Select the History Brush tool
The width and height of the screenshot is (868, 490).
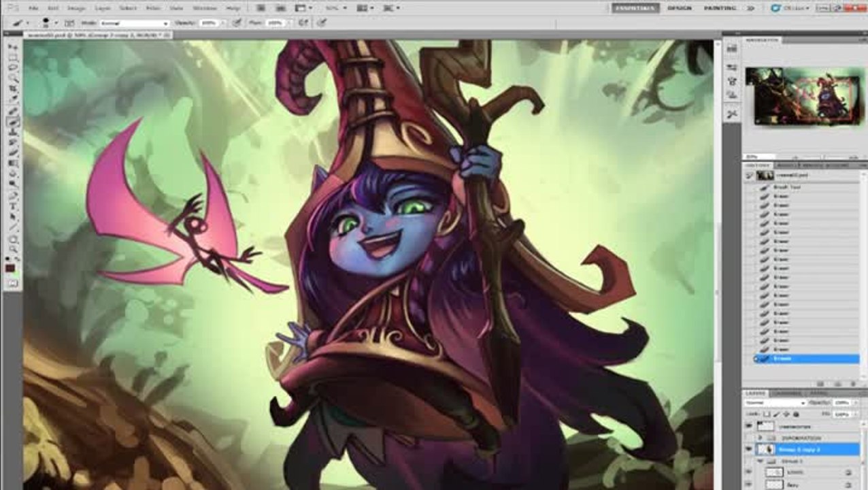coord(13,142)
